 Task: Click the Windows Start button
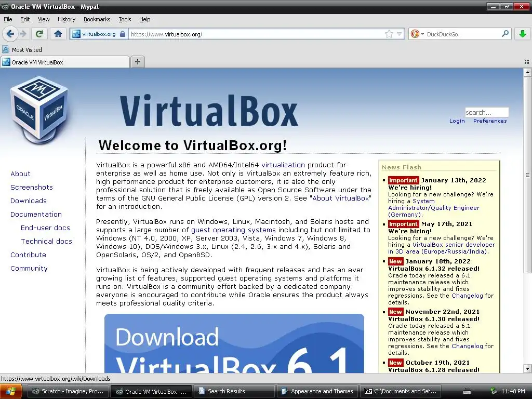click(x=11, y=391)
